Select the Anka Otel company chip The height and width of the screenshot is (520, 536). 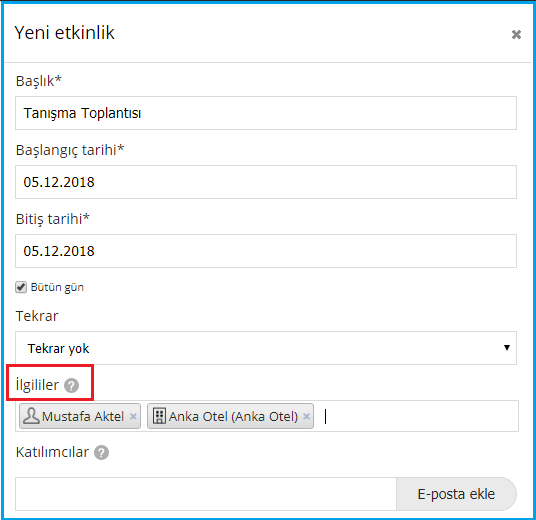(x=230, y=416)
